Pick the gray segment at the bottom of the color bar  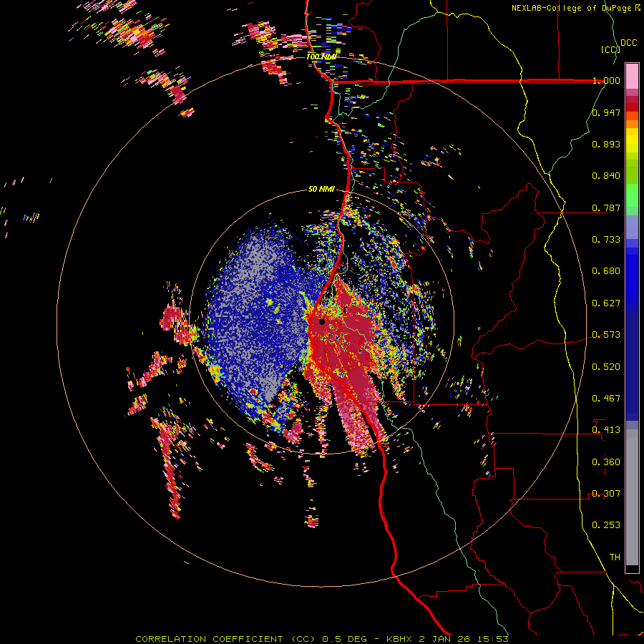tap(632, 497)
